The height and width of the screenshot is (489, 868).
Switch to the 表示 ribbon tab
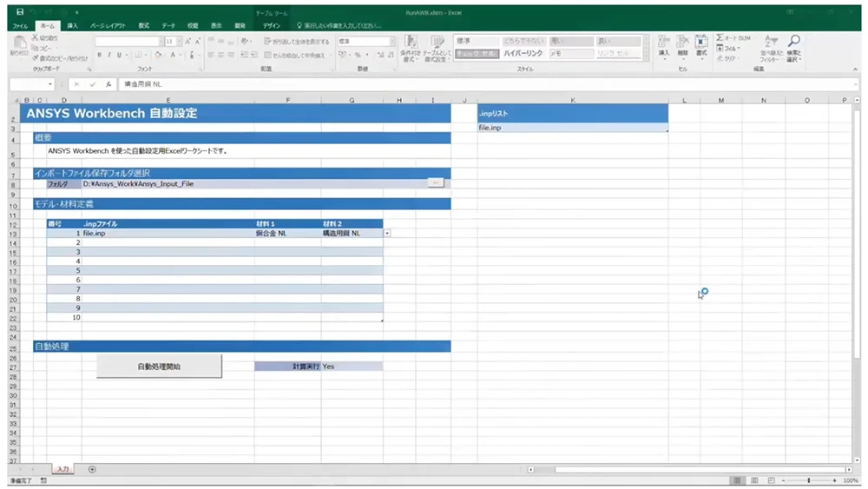216,26
